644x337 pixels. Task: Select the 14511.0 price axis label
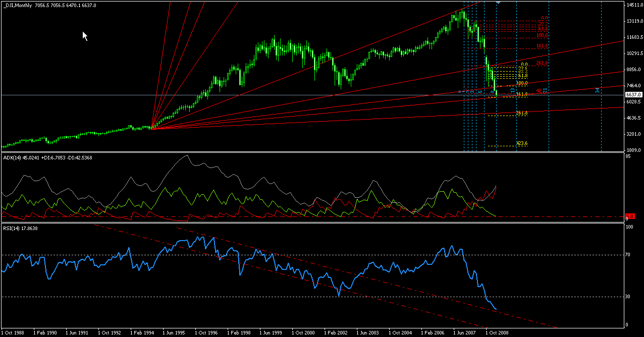[634, 5]
